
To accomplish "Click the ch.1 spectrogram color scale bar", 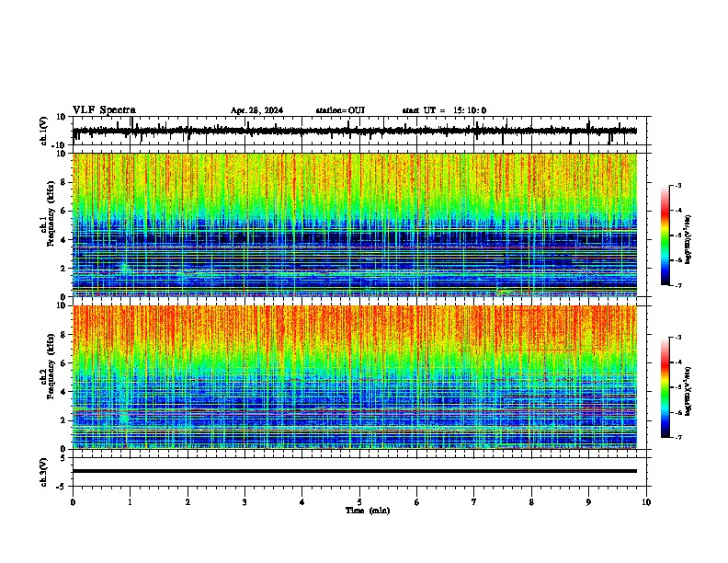I will tap(665, 236).
